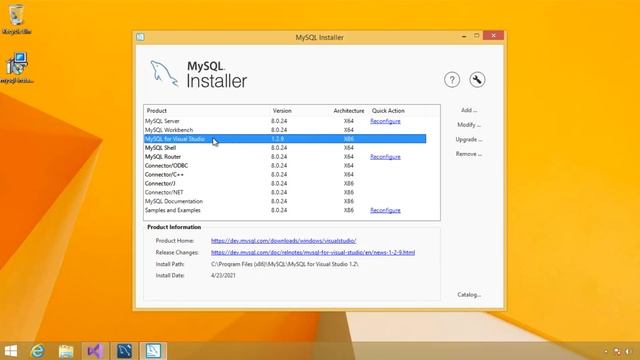The height and width of the screenshot is (360, 640).
Task: Select Connector/J row
Action: pos(285,184)
